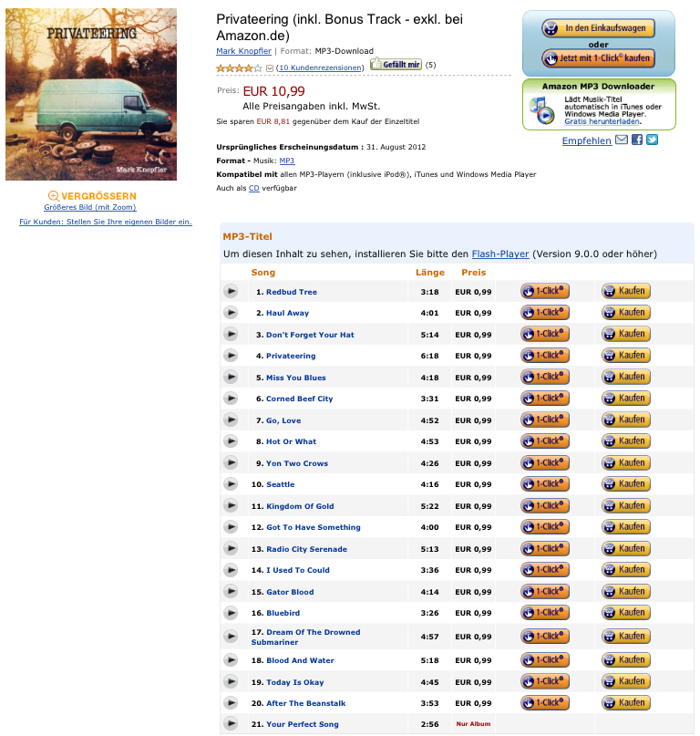Screen dimensions: 700x736
Task: Click the Song column header
Action: coord(262,273)
